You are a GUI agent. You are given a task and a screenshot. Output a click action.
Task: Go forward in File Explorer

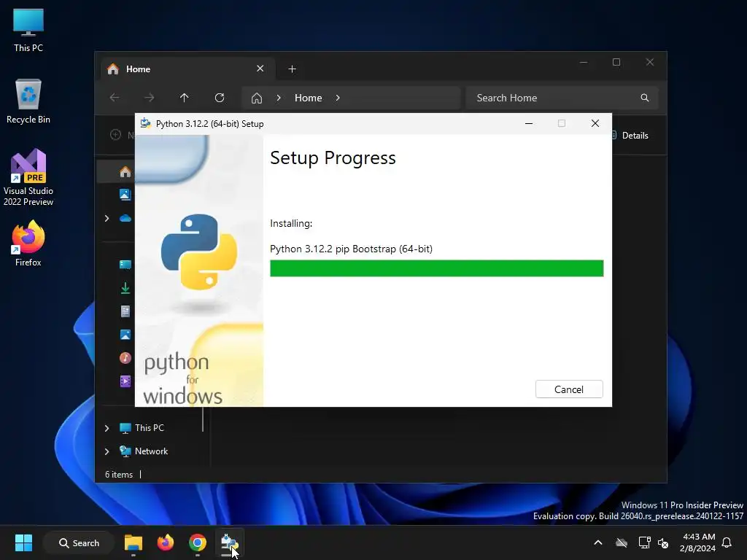tap(149, 98)
